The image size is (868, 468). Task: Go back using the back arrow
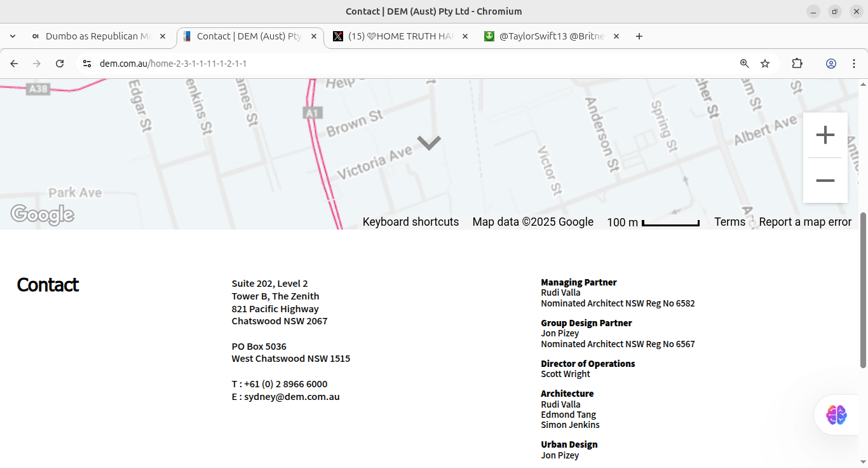click(x=14, y=64)
